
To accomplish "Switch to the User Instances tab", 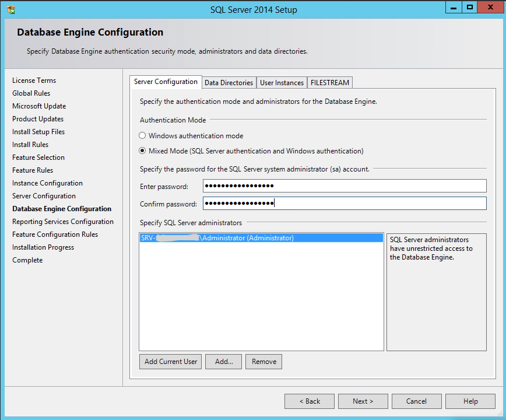I will [x=282, y=82].
